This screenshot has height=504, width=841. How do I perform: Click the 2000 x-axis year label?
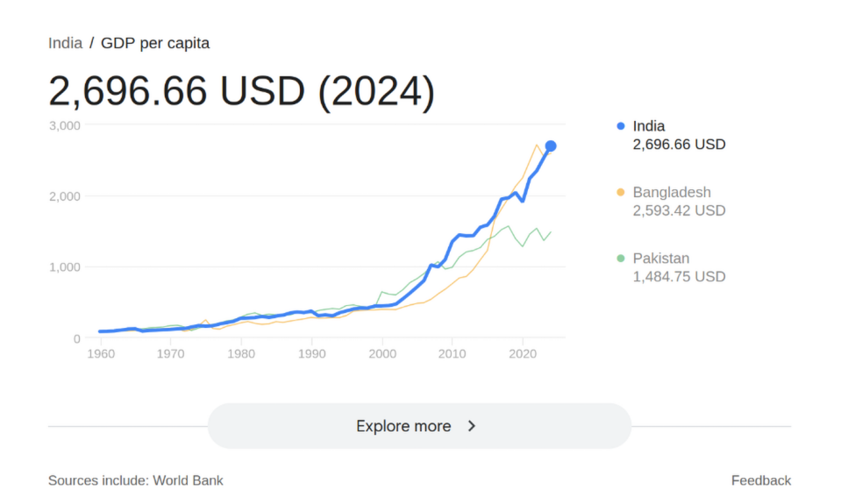point(381,354)
